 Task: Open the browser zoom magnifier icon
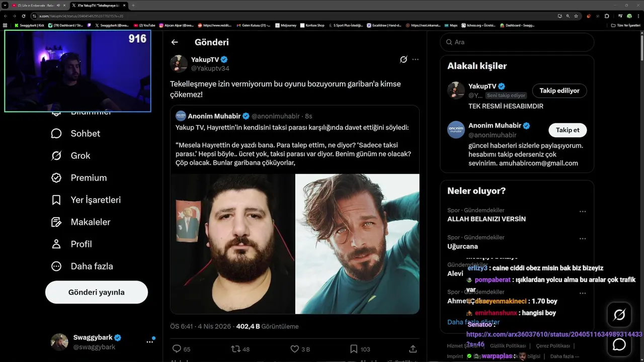(568, 16)
